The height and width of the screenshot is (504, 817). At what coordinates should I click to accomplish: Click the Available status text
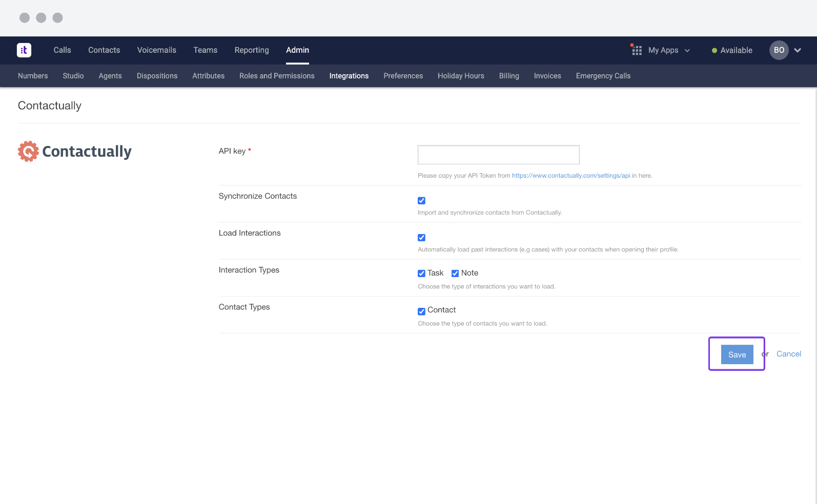tap(737, 50)
